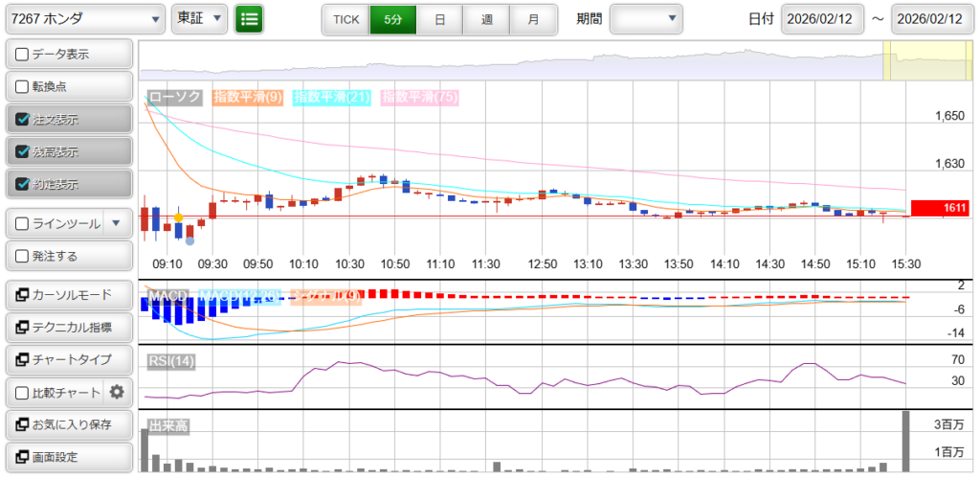This screenshot has width=980, height=479.
Task: Open カーソルモード popup panel
Action: click(68, 294)
